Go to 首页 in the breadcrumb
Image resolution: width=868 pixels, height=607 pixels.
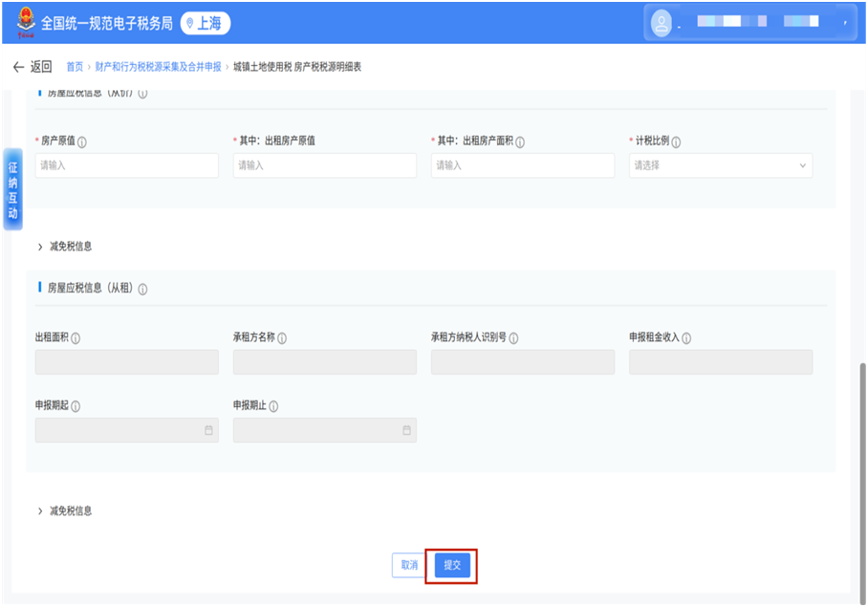75,67
